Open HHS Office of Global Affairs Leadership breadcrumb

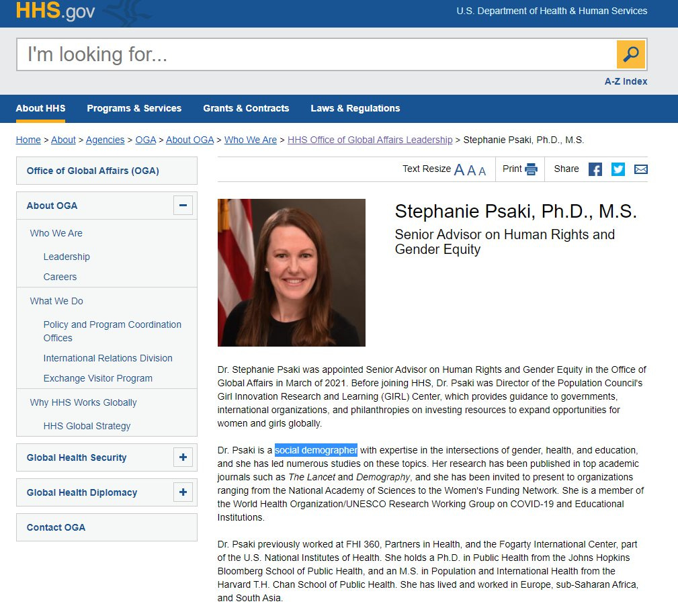coord(370,140)
